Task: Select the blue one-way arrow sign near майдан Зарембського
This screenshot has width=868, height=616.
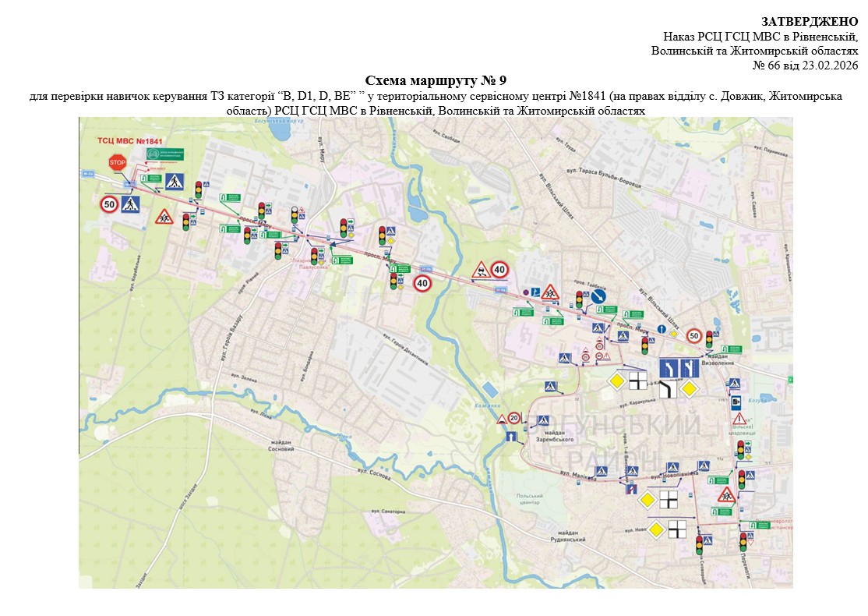Action: [x=510, y=437]
